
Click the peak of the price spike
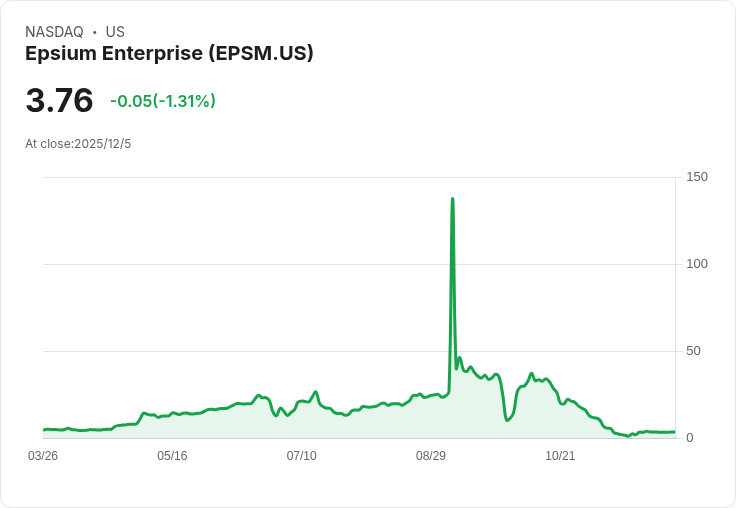(x=452, y=199)
